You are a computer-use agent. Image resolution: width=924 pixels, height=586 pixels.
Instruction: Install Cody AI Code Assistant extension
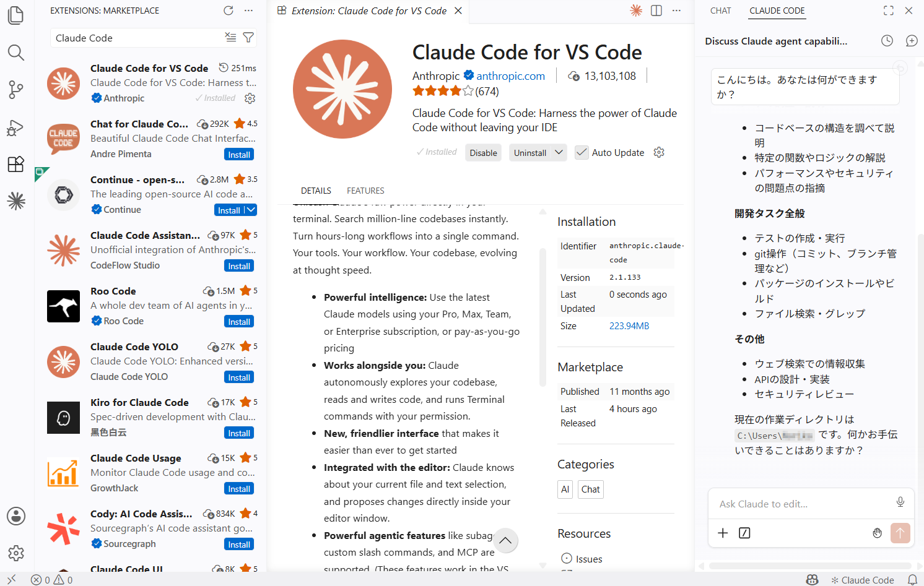[239, 545]
